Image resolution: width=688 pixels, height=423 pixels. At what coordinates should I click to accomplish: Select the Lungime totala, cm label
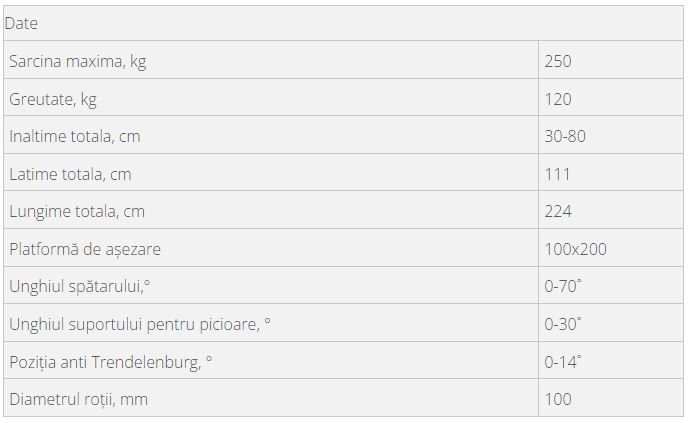pos(77,212)
